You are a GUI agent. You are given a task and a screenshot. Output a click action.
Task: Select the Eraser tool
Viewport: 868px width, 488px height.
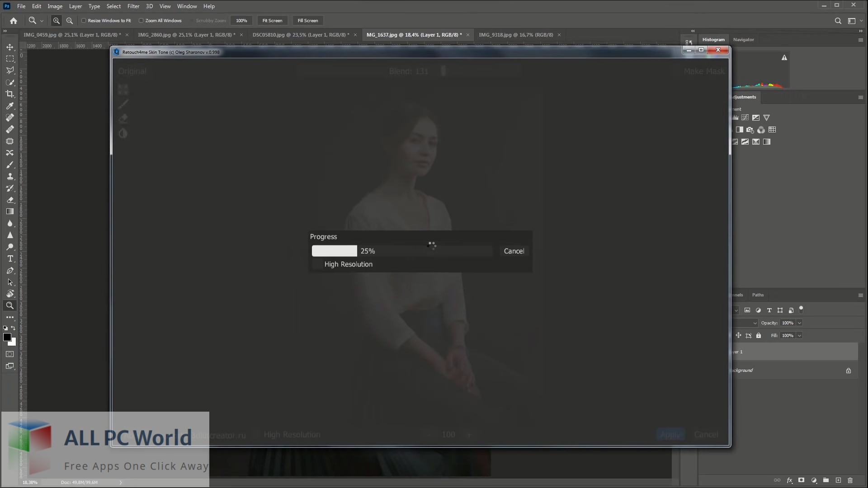[x=10, y=200]
